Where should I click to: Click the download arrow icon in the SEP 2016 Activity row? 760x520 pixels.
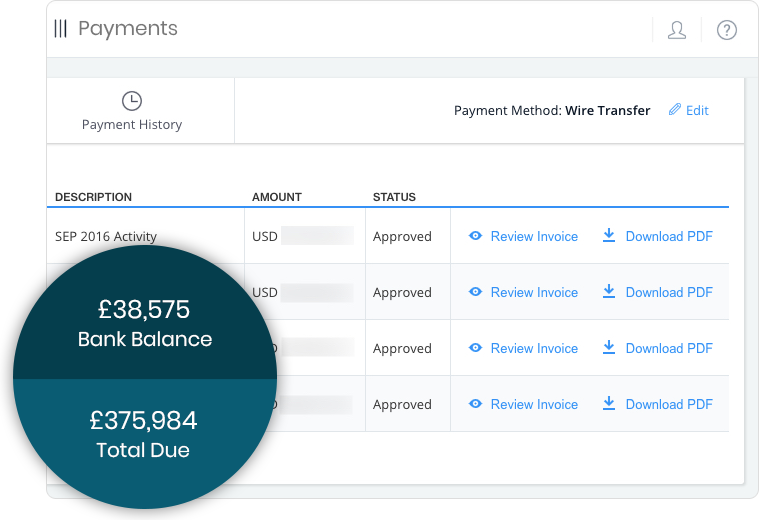point(609,236)
